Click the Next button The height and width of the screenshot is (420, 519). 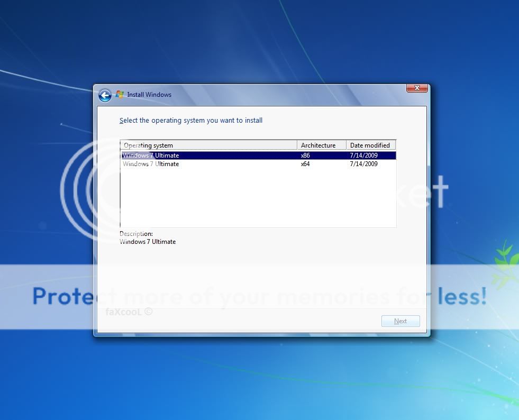[x=400, y=321]
